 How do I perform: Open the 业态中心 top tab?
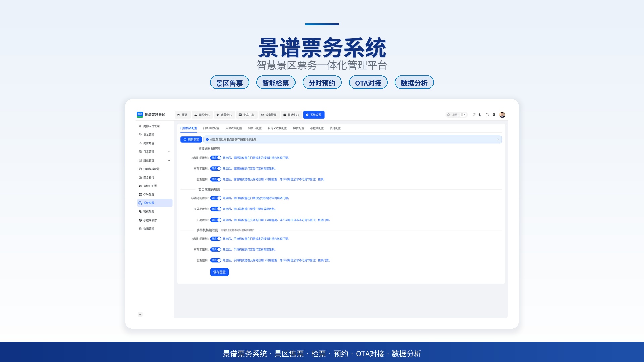[247, 115]
